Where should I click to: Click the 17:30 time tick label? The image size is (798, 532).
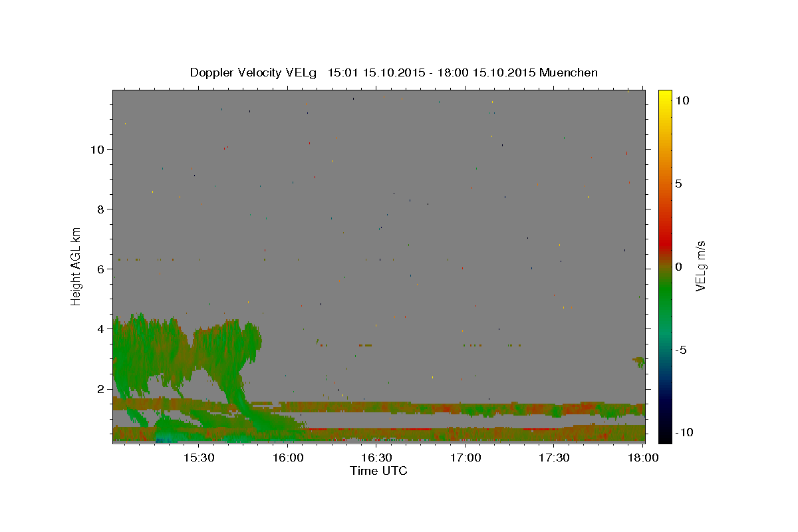(554, 458)
